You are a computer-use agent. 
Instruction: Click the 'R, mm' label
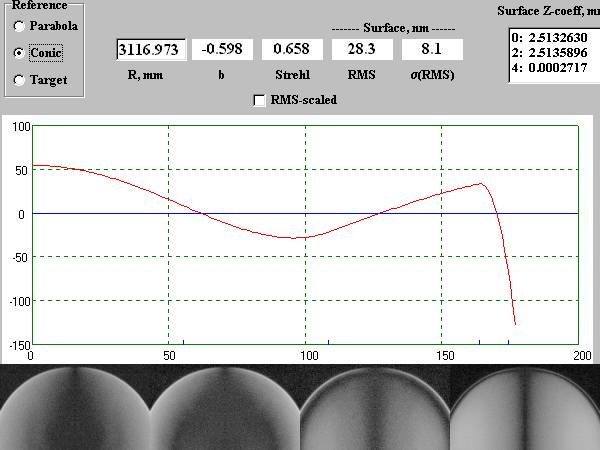pyautogui.click(x=145, y=75)
